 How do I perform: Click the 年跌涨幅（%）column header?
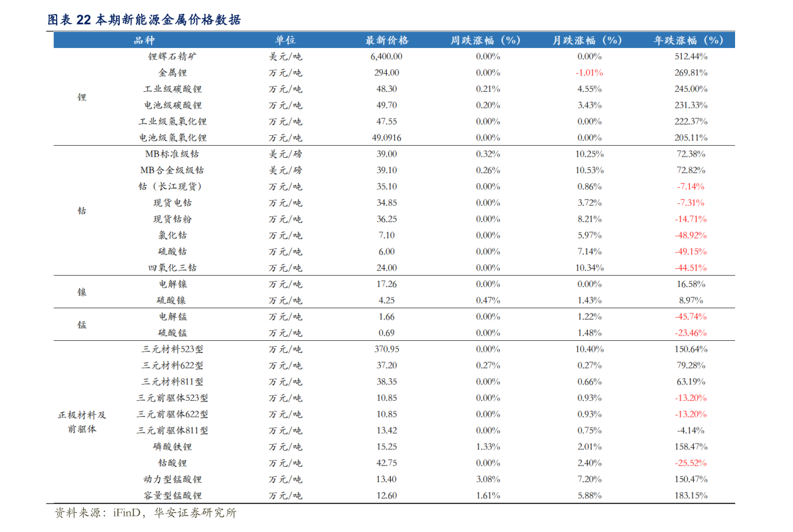[690, 40]
